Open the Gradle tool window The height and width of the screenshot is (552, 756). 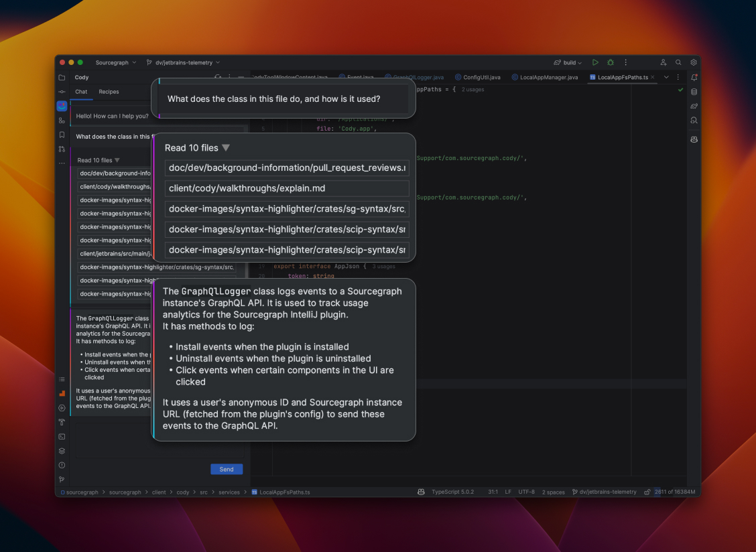coord(694,106)
